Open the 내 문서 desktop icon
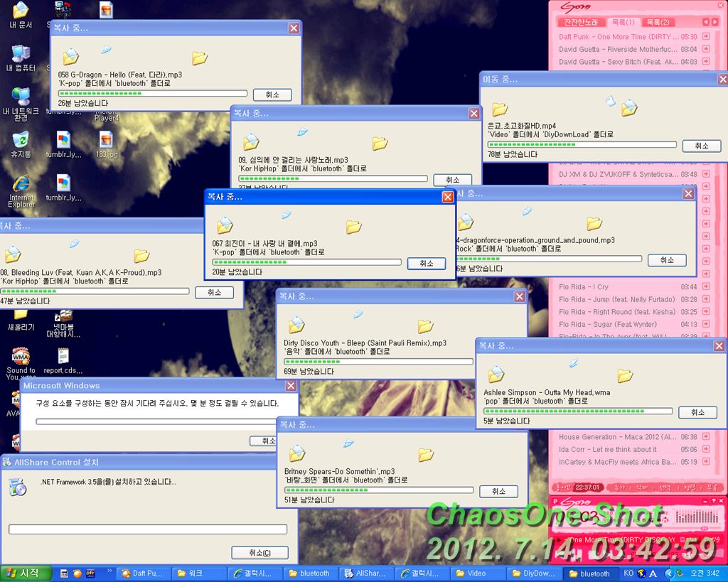Viewport: 728px width, 582px height. [x=21, y=15]
